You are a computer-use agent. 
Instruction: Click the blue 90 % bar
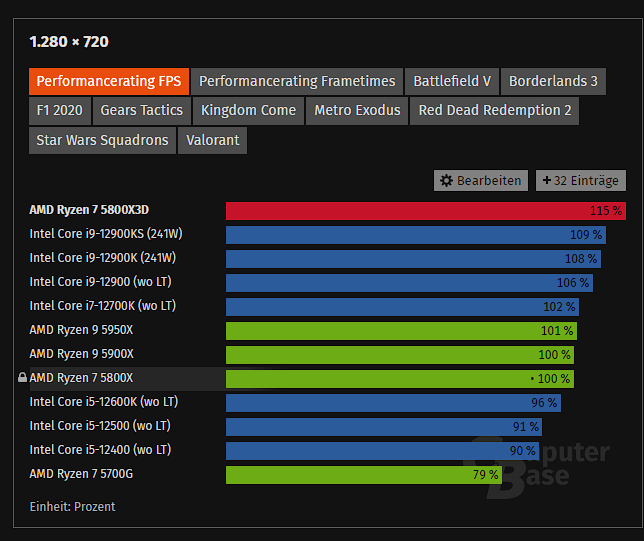(x=382, y=451)
